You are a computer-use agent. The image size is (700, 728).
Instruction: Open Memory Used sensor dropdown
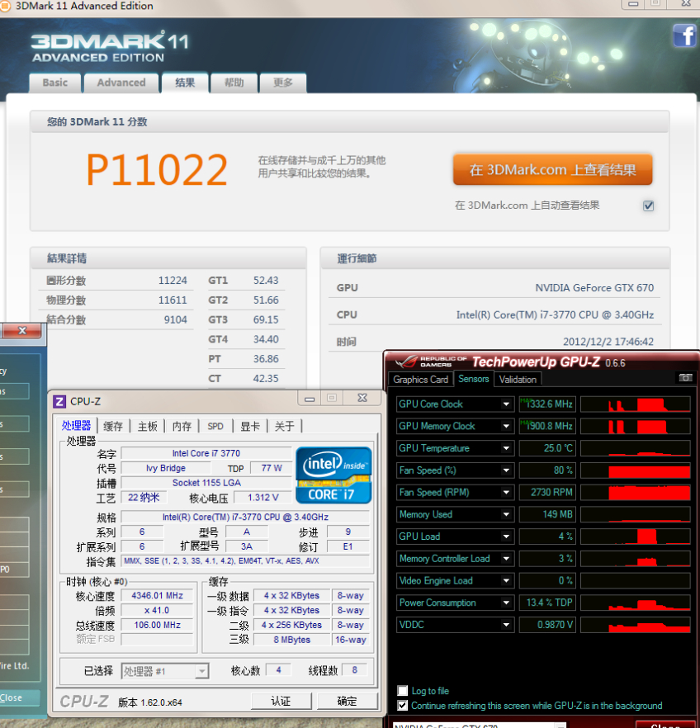(507, 514)
